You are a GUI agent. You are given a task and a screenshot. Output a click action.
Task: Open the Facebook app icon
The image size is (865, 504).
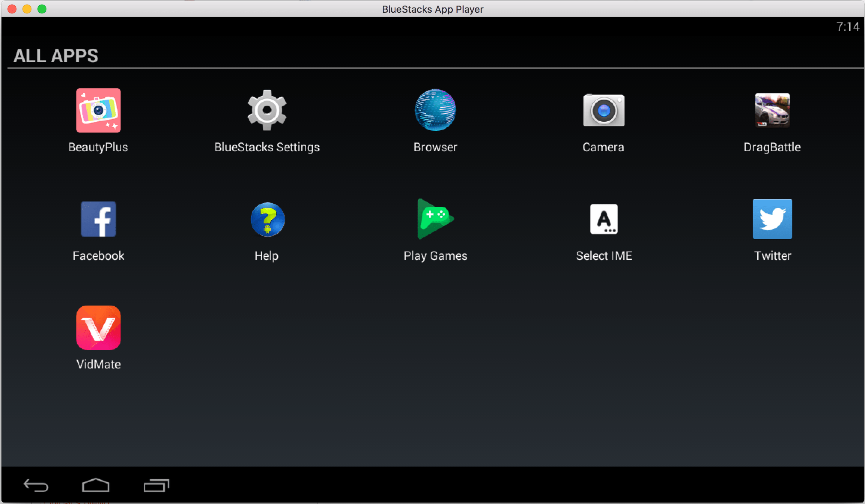(98, 219)
